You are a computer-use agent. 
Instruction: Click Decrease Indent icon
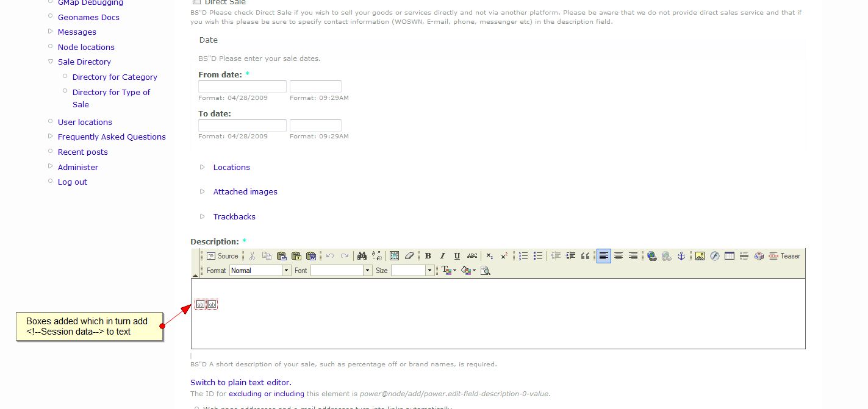point(556,256)
